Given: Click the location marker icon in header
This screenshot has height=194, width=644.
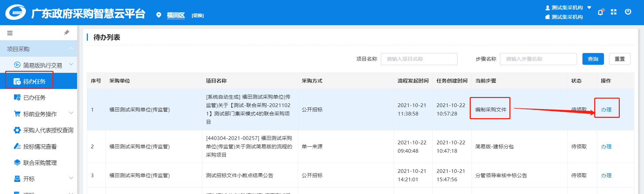Looking at the screenshot, I should 159,15.
